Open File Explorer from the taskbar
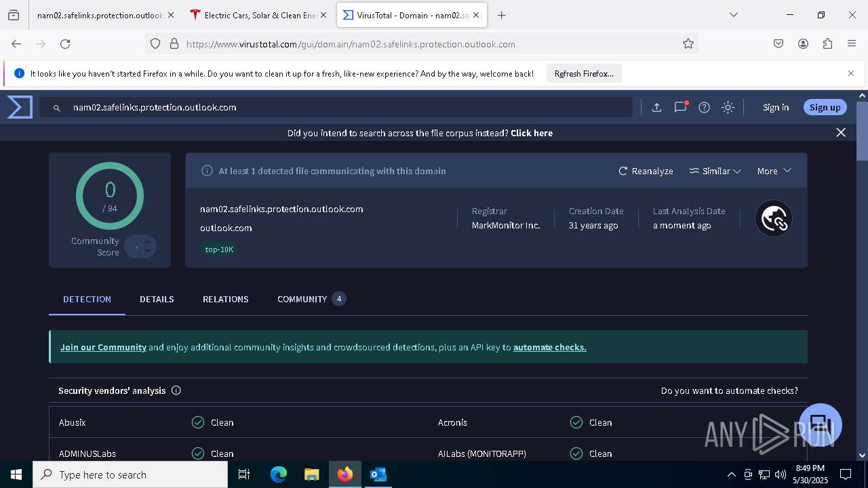The height and width of the screenshot is (488, 868). tap(311, 474)
